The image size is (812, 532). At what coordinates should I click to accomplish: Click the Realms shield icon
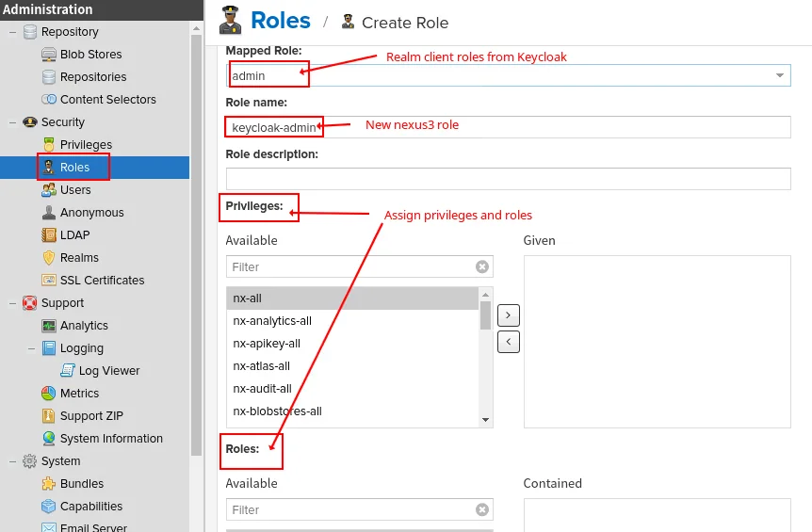tap(49, 258)
